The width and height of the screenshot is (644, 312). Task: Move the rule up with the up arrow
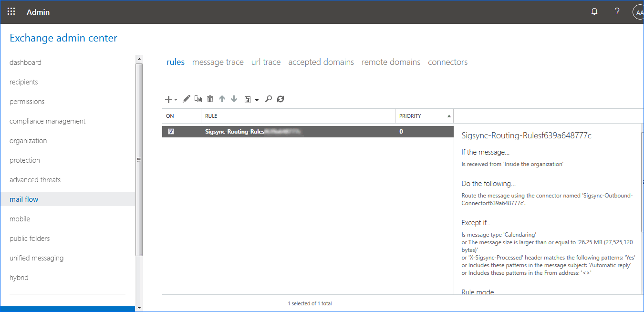pos(222,99)
